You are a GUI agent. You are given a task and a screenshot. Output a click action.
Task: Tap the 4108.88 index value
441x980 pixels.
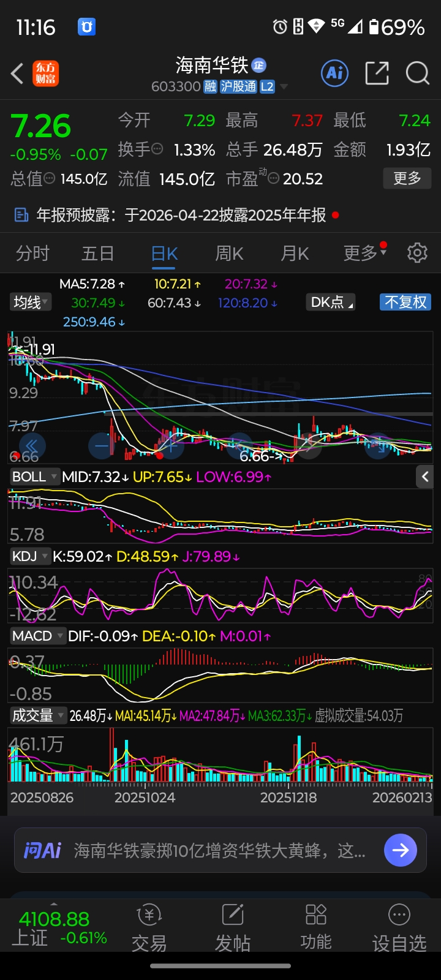(54, 919)
